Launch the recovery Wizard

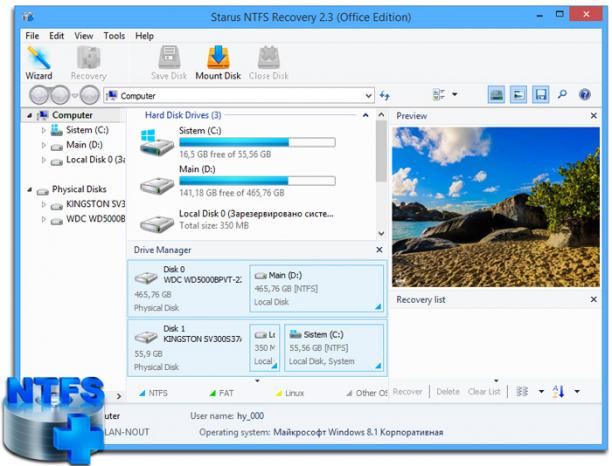[x=39, y=63]
